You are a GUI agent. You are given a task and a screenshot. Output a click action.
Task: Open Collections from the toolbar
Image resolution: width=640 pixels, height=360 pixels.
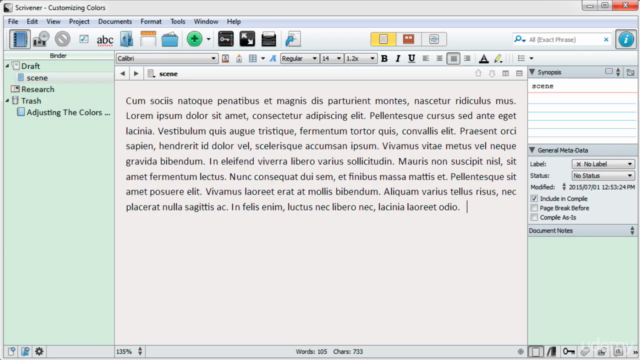click(41, 39)
